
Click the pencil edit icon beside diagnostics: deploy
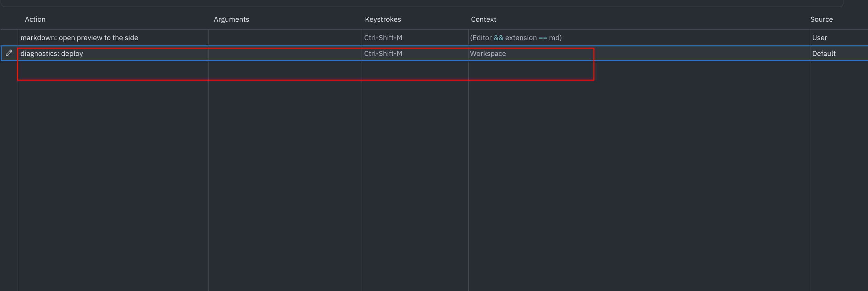tap(9, 53)
